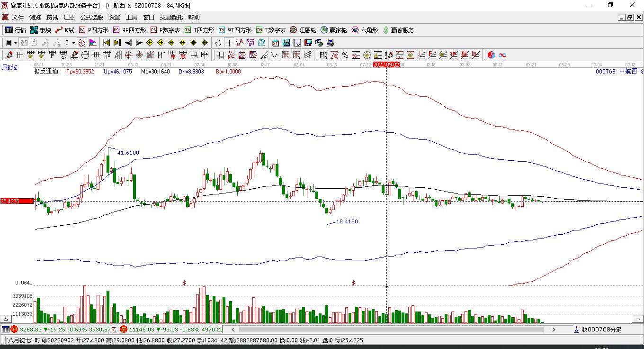The image size is (644, 349).
Task: Click the status bar table icon
Action: tap(5, 330)
